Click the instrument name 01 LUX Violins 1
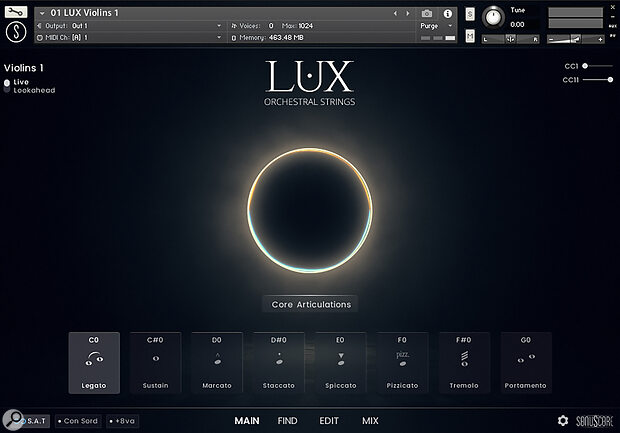This screenshot has width=620, height=433. (85, 13)
